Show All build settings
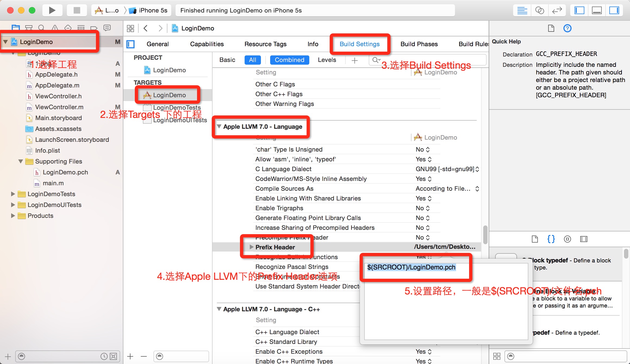 click(x=252, y=60)
